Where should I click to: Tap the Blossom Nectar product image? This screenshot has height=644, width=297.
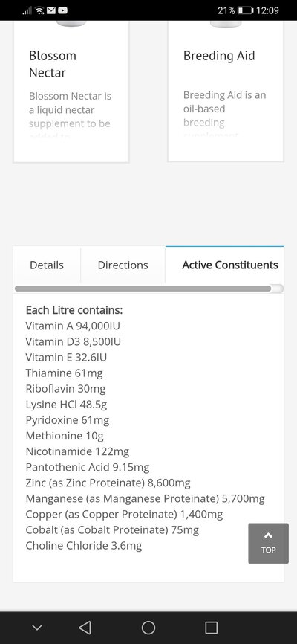(x=71, y=23)
